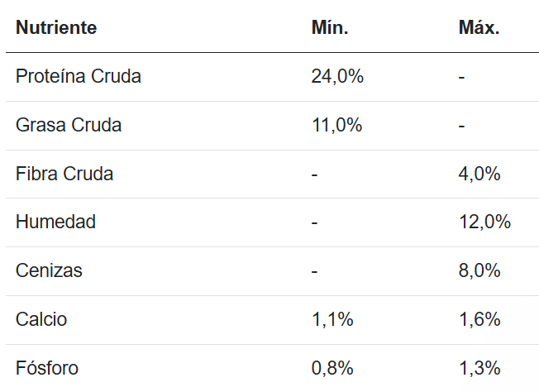This screenshot has width=539, height=392.
Task: Select the 11,0% minimum fat value
Action: tap(336, 126)
